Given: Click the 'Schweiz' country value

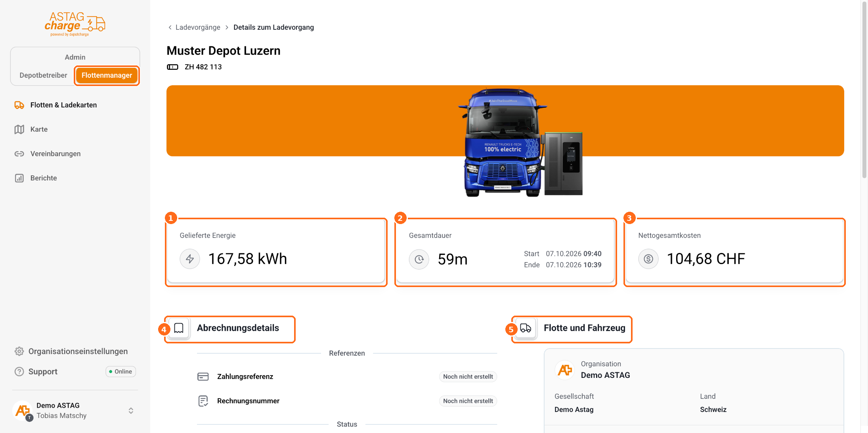Looking at the screenshot, I should click(713, 410).
